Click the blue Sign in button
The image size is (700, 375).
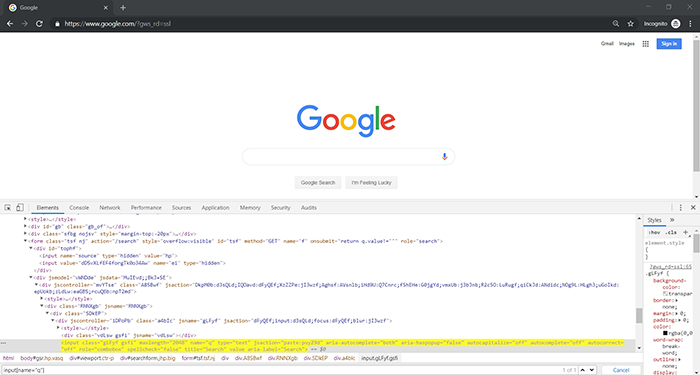point(669,44)
